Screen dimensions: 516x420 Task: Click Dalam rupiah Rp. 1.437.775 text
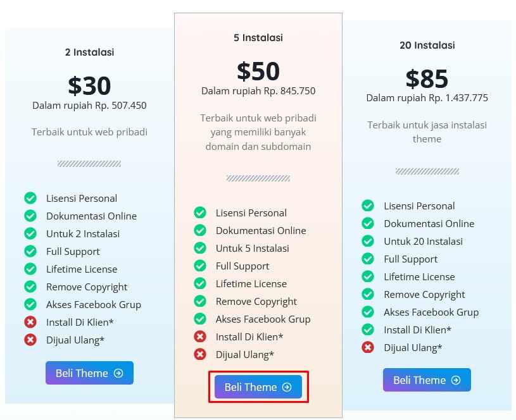427,98
